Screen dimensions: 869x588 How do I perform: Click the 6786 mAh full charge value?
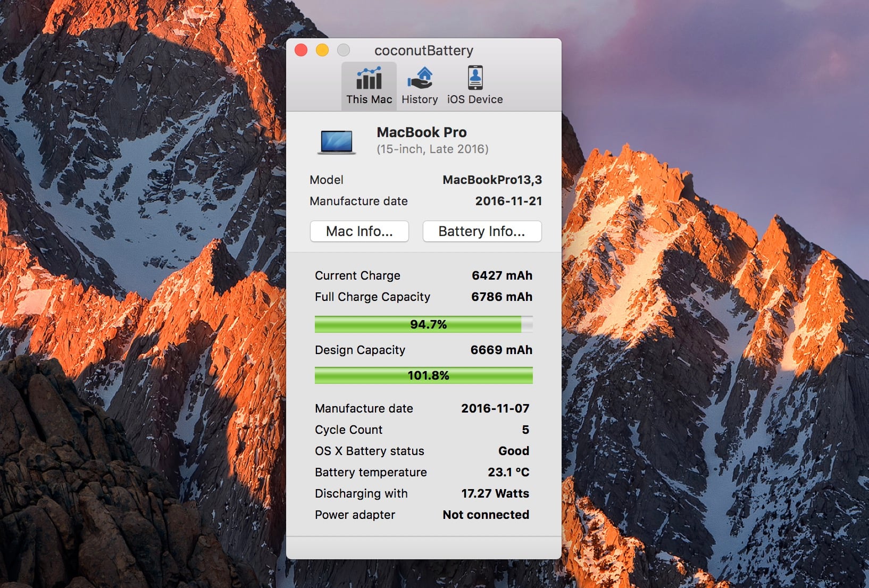[x=502, y=297]
